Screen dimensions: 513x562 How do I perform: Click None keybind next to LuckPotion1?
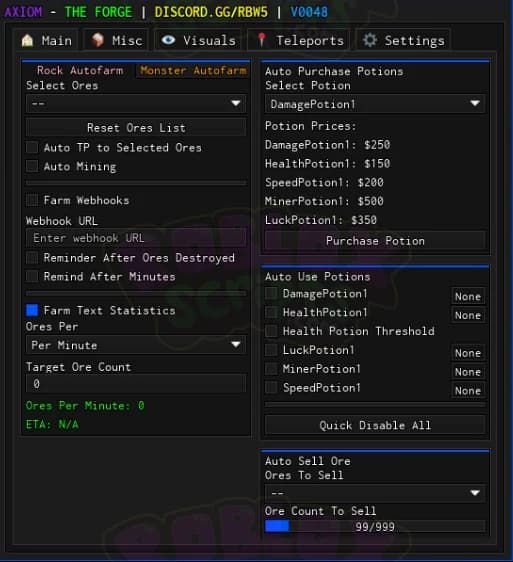pos(468,353)
